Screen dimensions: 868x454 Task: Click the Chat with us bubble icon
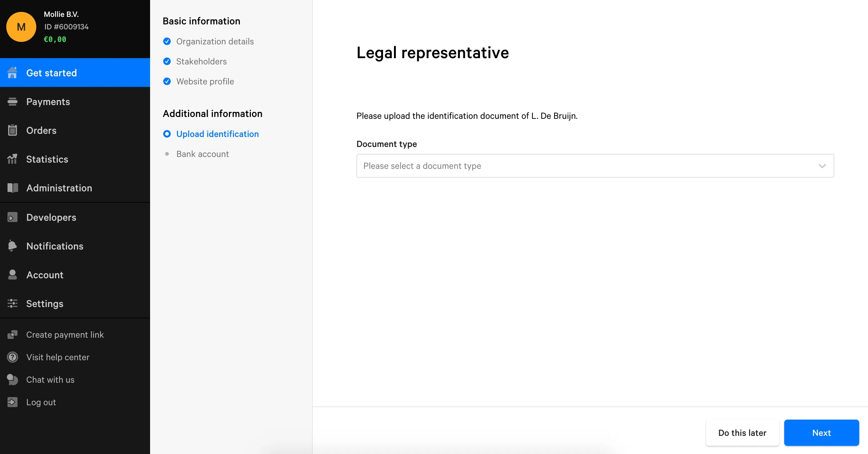(x=13, y=380)
